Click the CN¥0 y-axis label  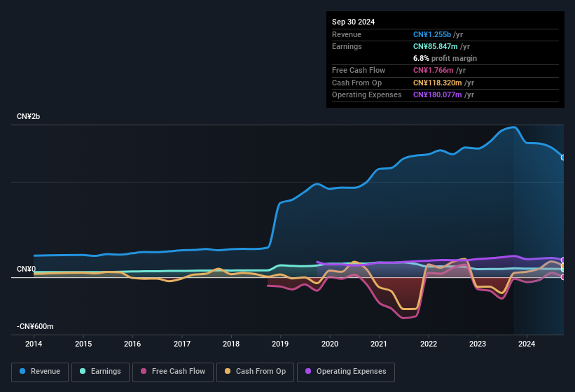[x=26, y=269]
